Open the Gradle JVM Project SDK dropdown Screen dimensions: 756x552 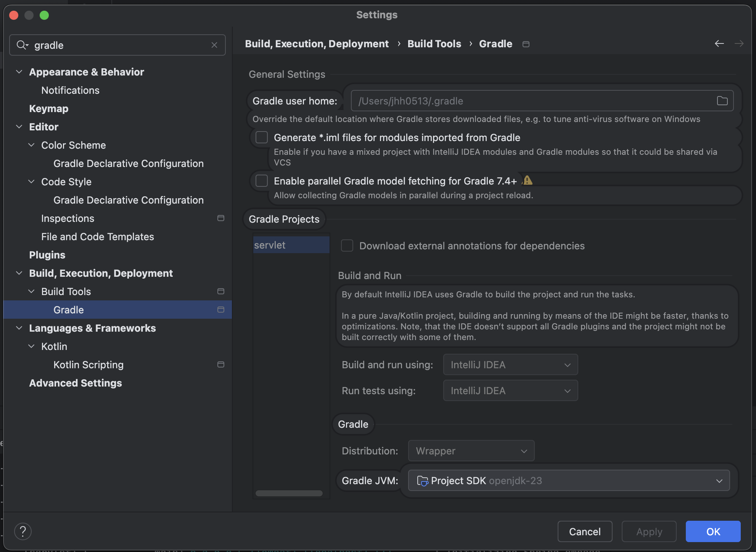[x=568, y=480]
